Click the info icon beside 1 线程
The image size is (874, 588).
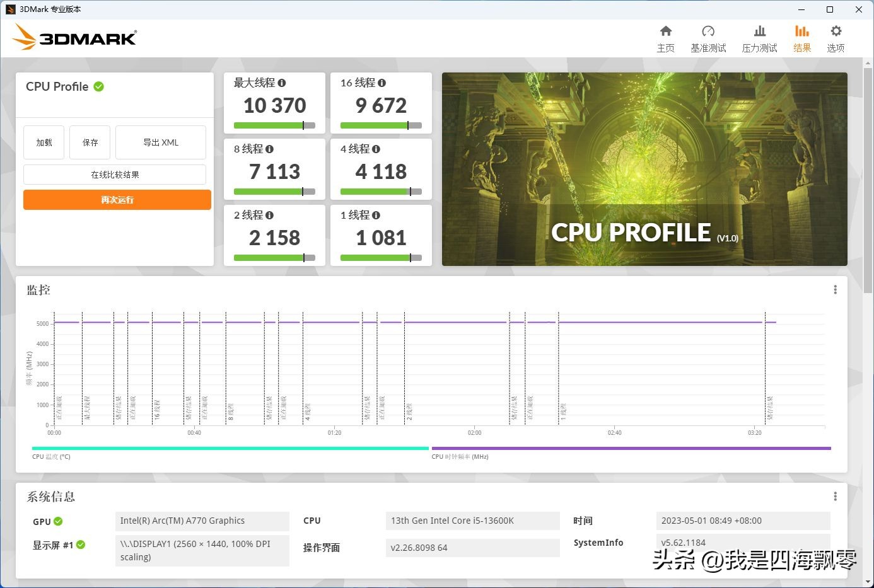pos(376,215)
